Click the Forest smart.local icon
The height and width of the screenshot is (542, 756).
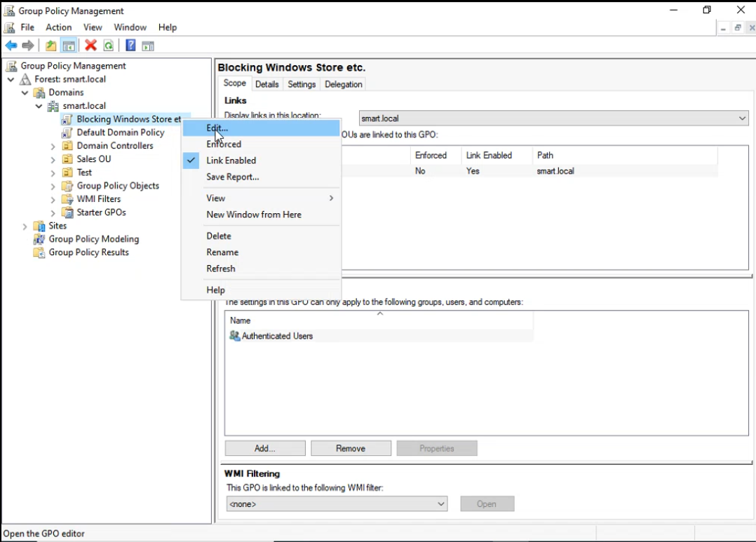(25, 79)
